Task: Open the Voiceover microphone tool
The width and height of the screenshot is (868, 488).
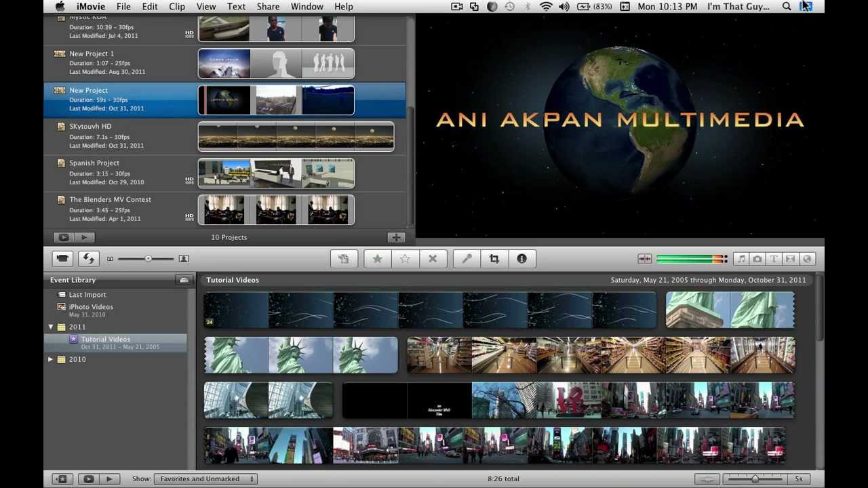Action: (467, 258)
